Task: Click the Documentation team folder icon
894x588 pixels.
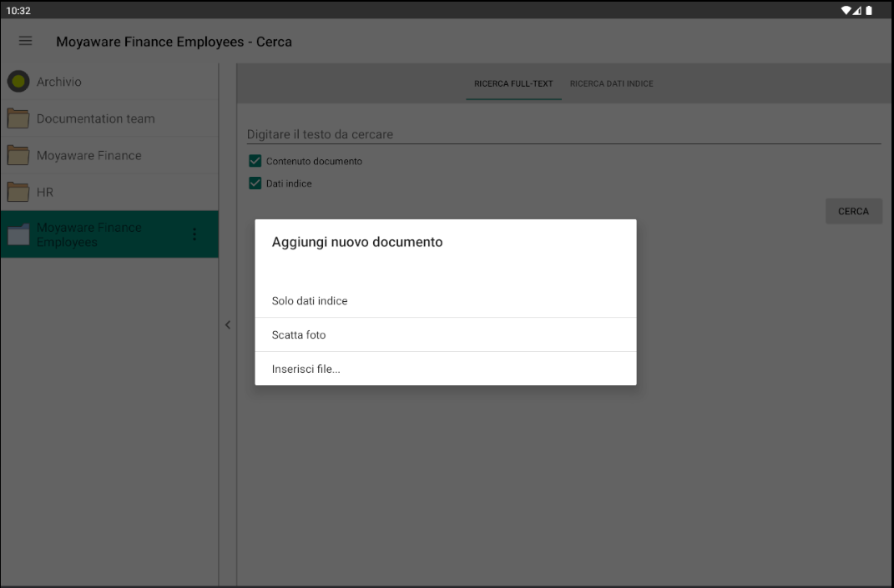Action: click(x=18, y=118)
